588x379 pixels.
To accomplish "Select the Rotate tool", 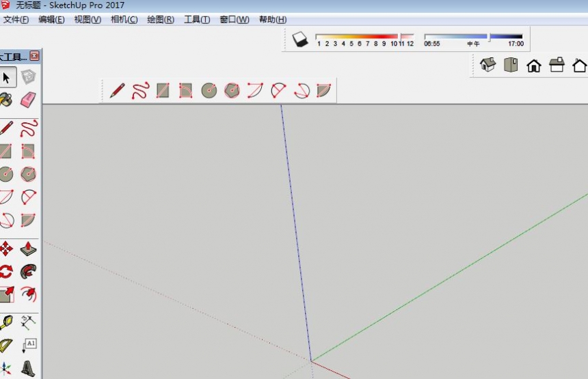I will click(x=6, y=272).
